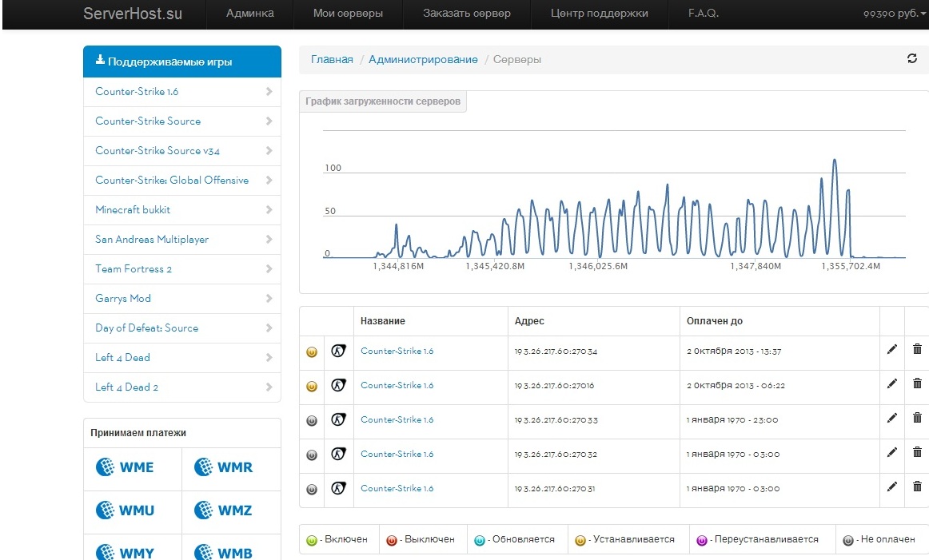Open Админка in top navigation
The image size is (929, 560).
tap(250, 13)
